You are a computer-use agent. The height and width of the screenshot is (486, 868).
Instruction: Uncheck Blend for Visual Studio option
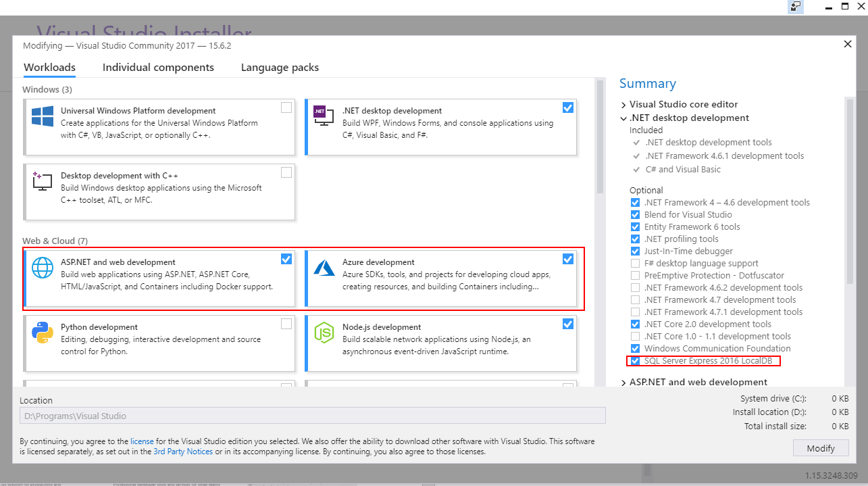[x=635, y=215]
